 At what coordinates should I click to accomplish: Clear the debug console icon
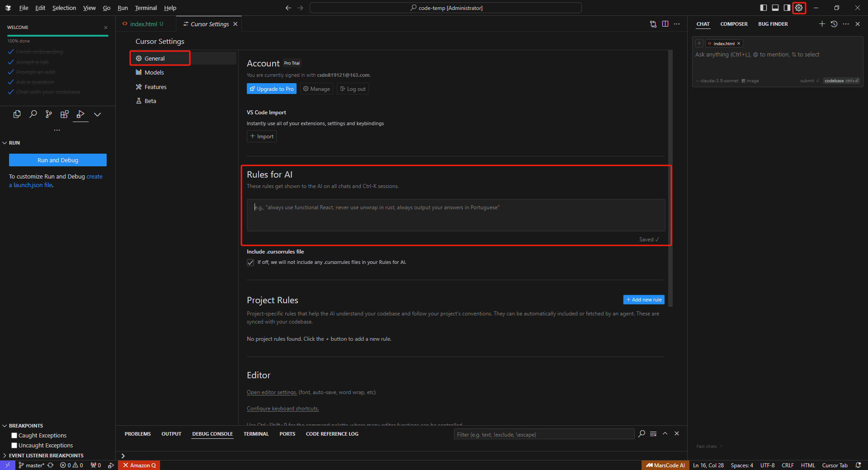653,434
